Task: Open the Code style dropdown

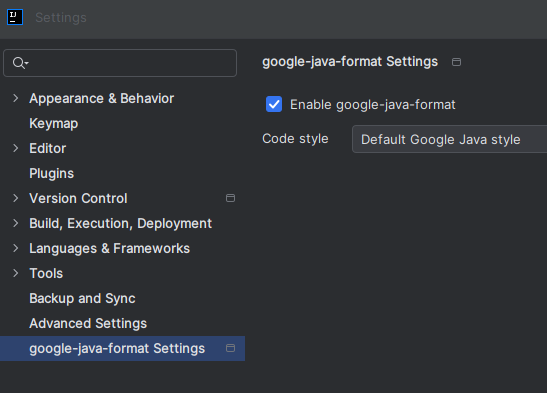Action: (449, 139)
